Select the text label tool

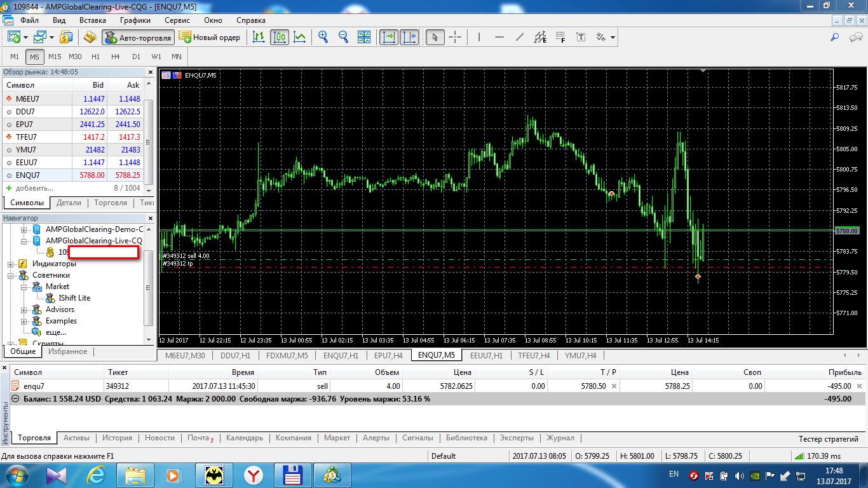(580, 37)
